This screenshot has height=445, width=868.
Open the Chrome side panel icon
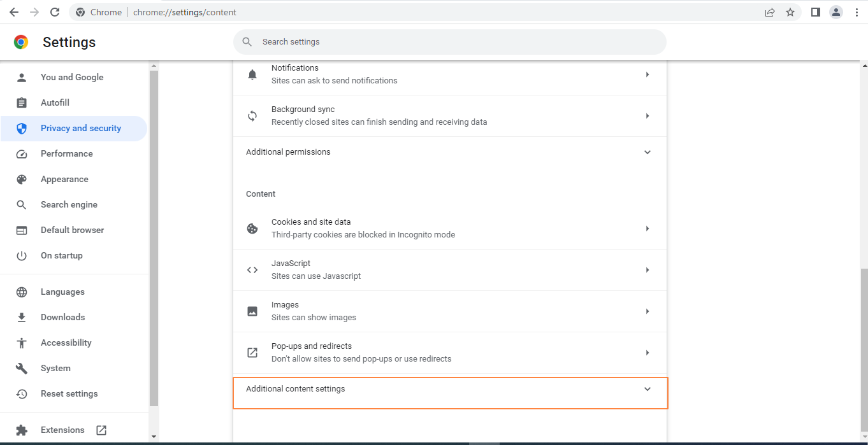[x=815, y=12]
